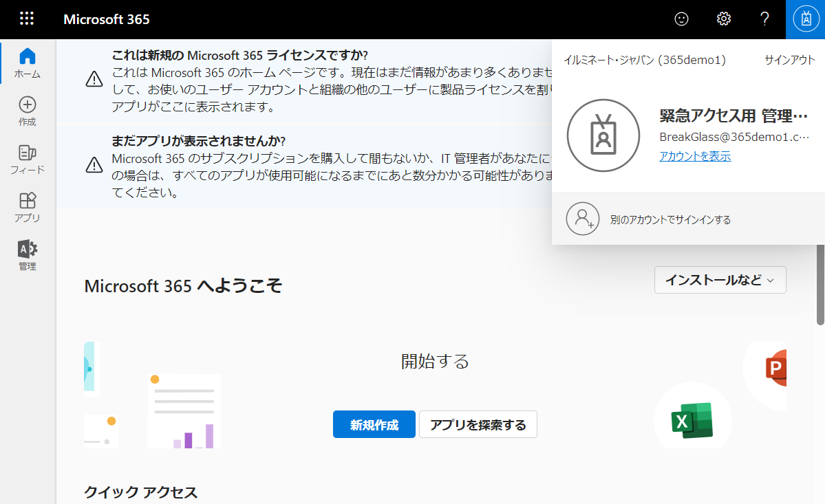
Task: Open 作成 in the sidebar
Action: click(28, 111)
